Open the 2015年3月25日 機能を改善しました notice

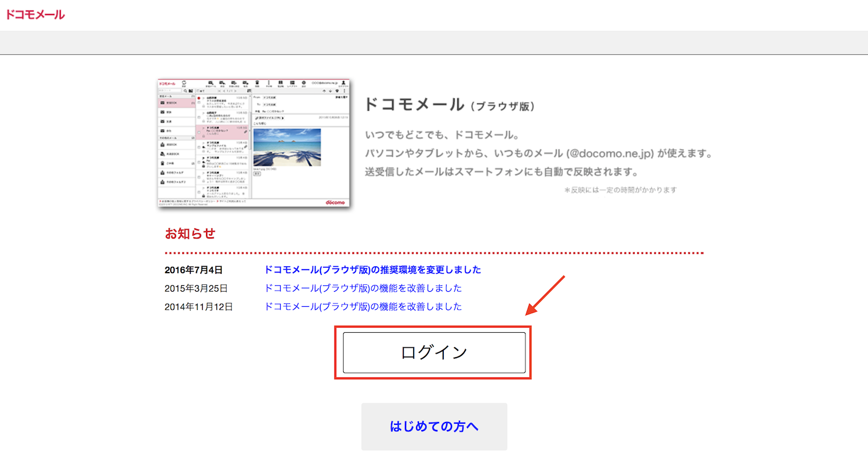[363, 288]
